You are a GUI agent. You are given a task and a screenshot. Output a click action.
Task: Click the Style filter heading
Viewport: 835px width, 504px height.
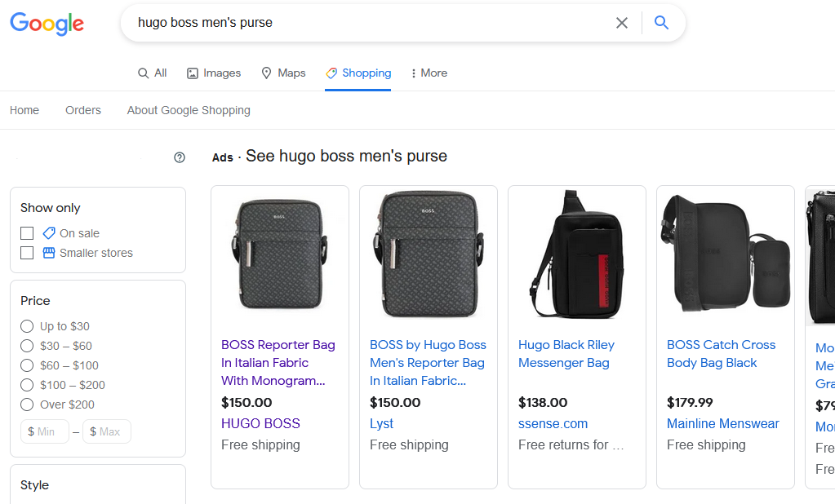coord(34,485)
